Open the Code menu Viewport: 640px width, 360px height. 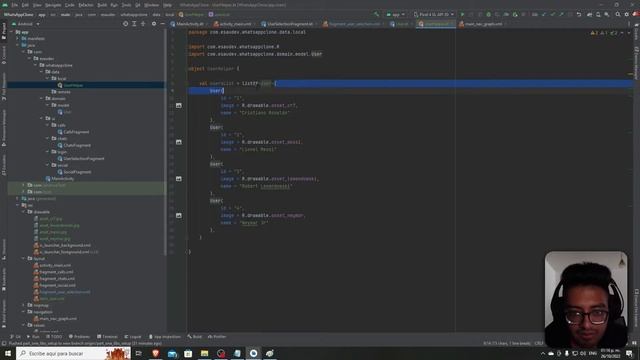(70, 5)
